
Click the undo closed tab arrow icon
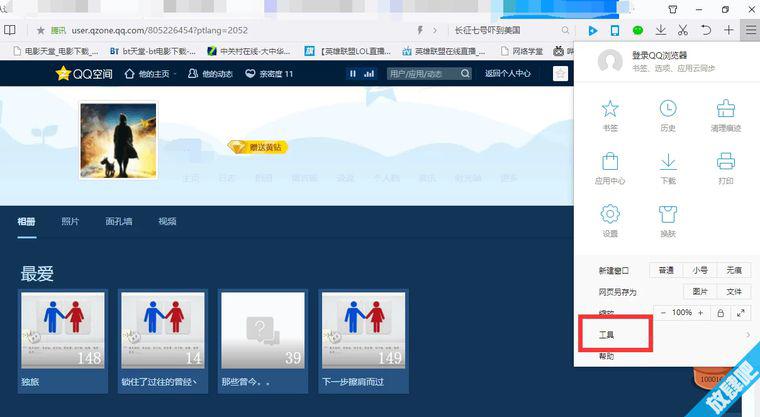tap(706, 31)
